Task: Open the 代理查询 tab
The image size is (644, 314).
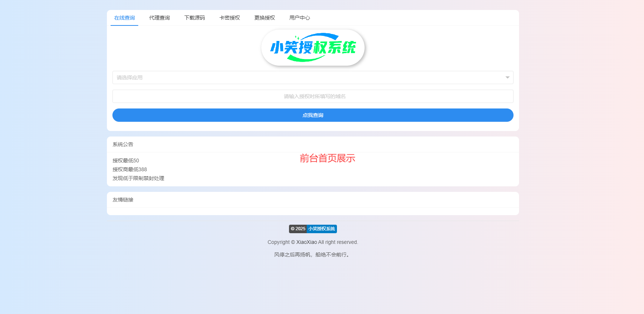Action: pyautogui.click(x=159, y=18)
